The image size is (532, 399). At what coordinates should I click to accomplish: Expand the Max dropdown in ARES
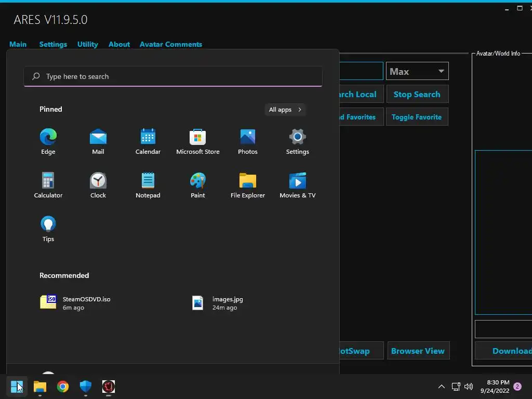417,71
